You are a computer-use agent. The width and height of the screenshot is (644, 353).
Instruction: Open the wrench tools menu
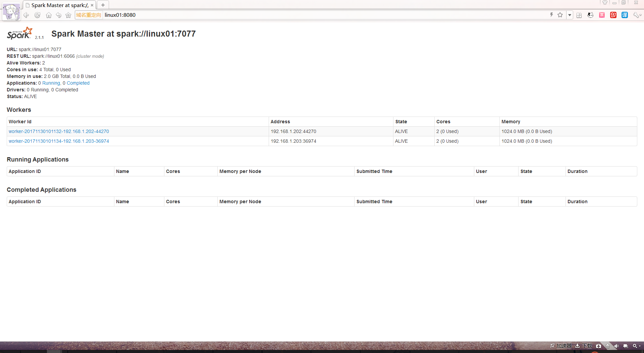point(637,15)
